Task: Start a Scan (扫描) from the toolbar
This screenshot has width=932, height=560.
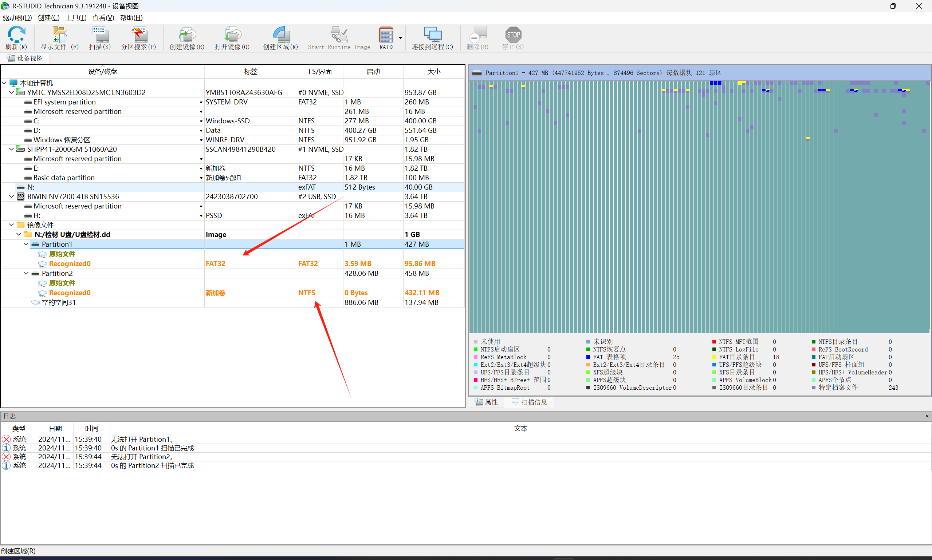Action: [x=100, y=35]
